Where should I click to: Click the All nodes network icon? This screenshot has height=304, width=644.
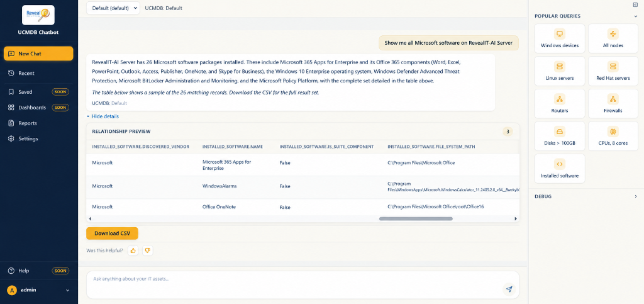(x=613, y=34)
